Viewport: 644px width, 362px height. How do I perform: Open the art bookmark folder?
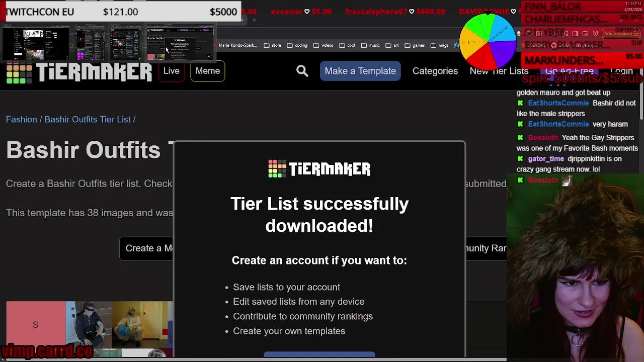392,45
